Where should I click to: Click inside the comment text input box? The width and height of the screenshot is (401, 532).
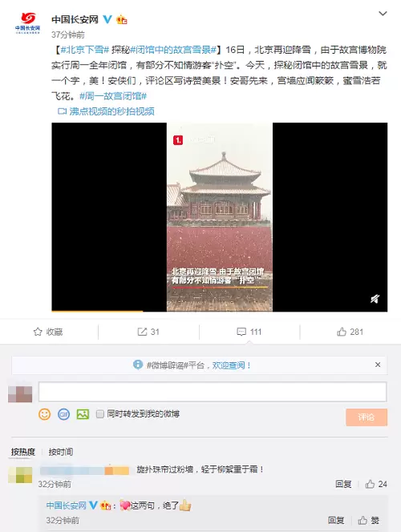(x=213, y=392)
